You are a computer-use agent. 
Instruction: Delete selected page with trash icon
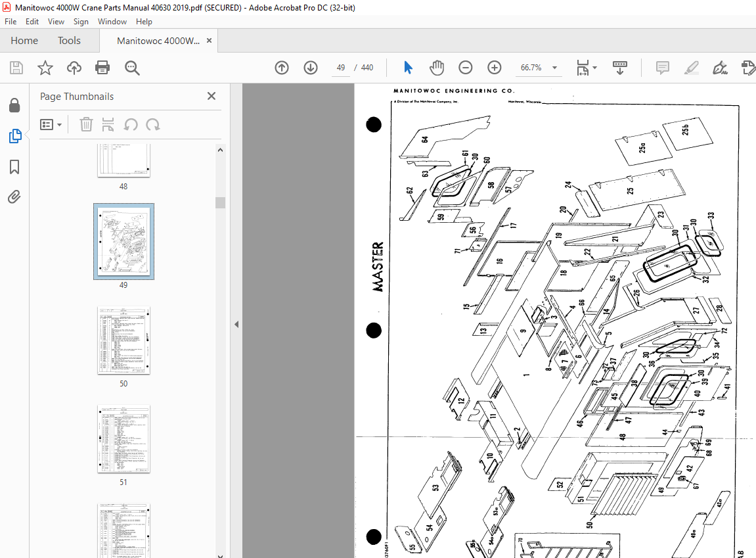(x=86, y=124)
